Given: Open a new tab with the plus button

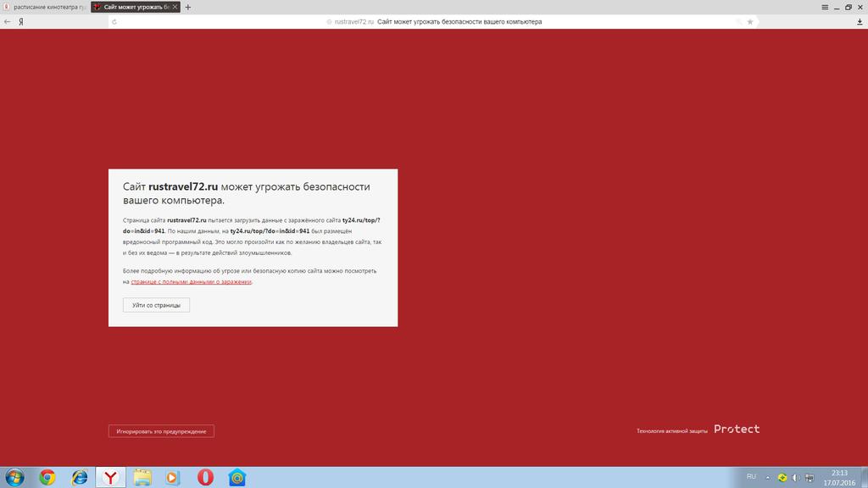Looking at the screenshot, I should click(188, 7).
